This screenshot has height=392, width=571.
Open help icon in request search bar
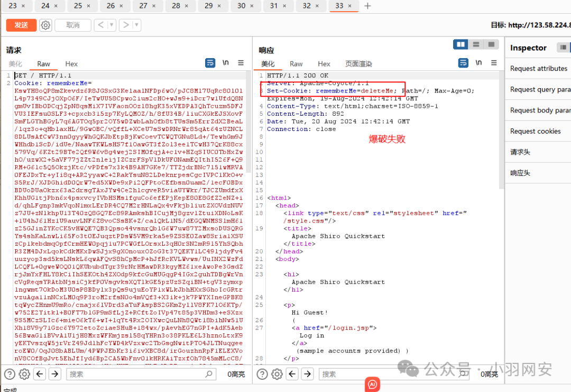point(10,374)
